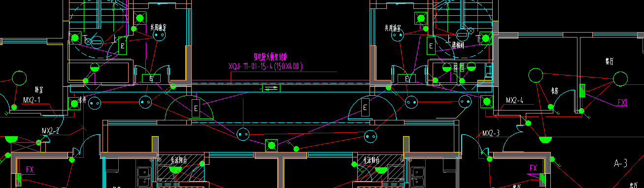Click the 水井 shaft label

click(82, 100)
